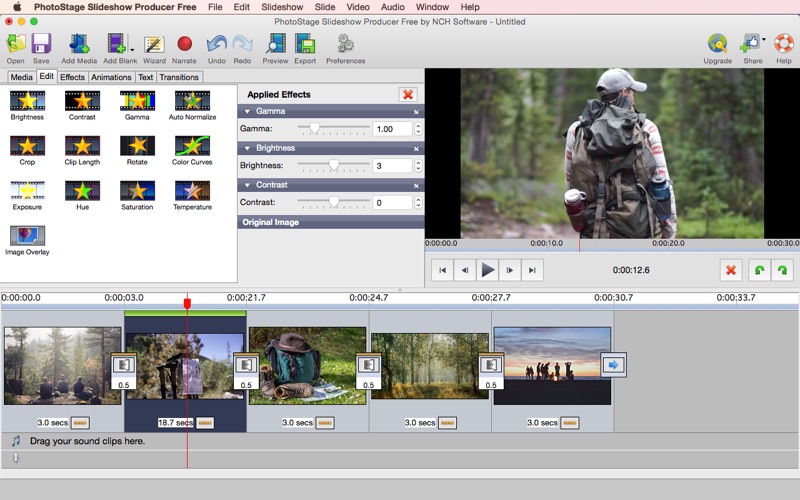This screenshot has height=500, width=800.
Task: Select the Image Overlay effect
Action: [x=27, y=236]
